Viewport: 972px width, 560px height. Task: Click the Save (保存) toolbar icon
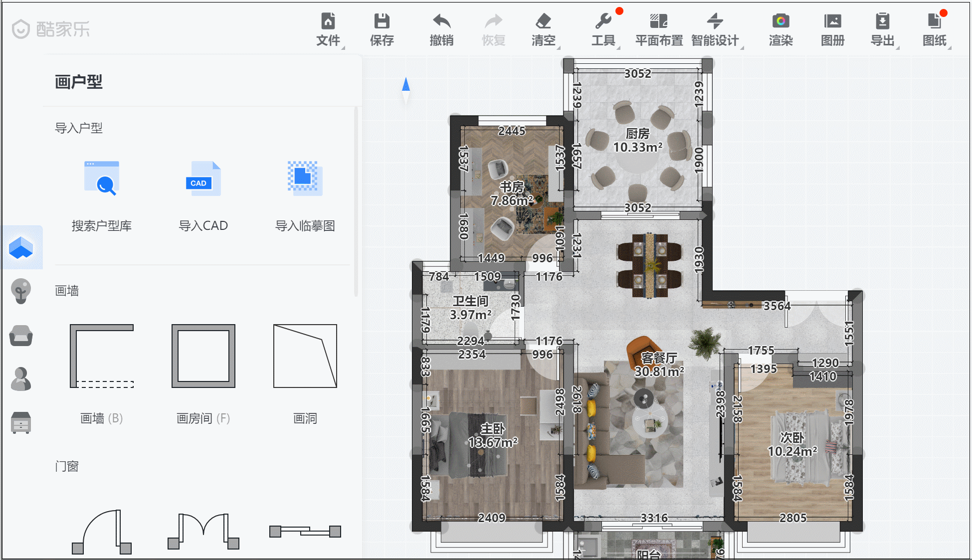(382, 22)
